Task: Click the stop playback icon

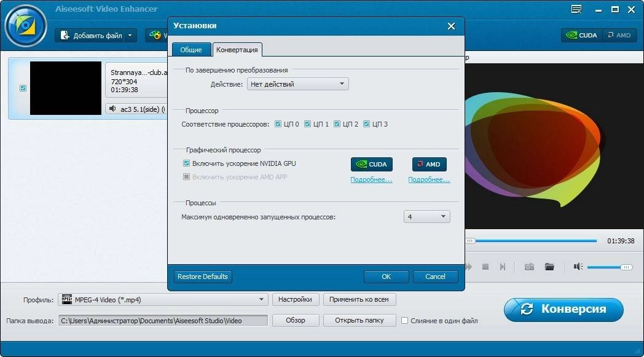Action: pyautogui.click(x=485, y=267)
